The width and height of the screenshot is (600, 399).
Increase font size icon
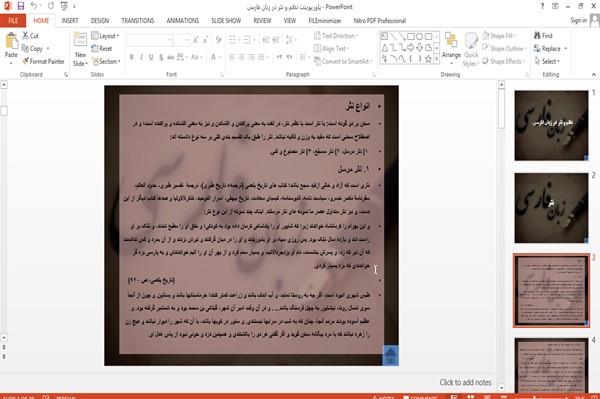[196, 40]
